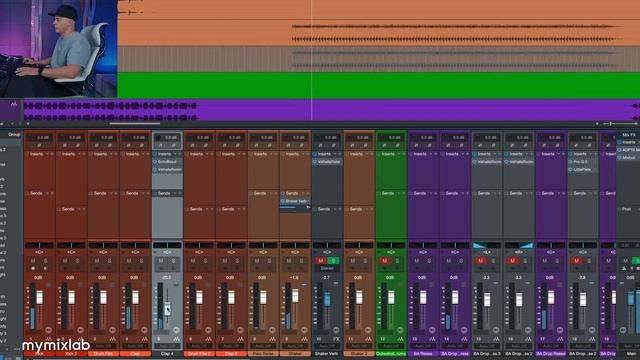The height and width of the screenshot is (360, 640).
Task: Click the channel type icon on Clap 4 channel
Action: [x=176, y=339]
